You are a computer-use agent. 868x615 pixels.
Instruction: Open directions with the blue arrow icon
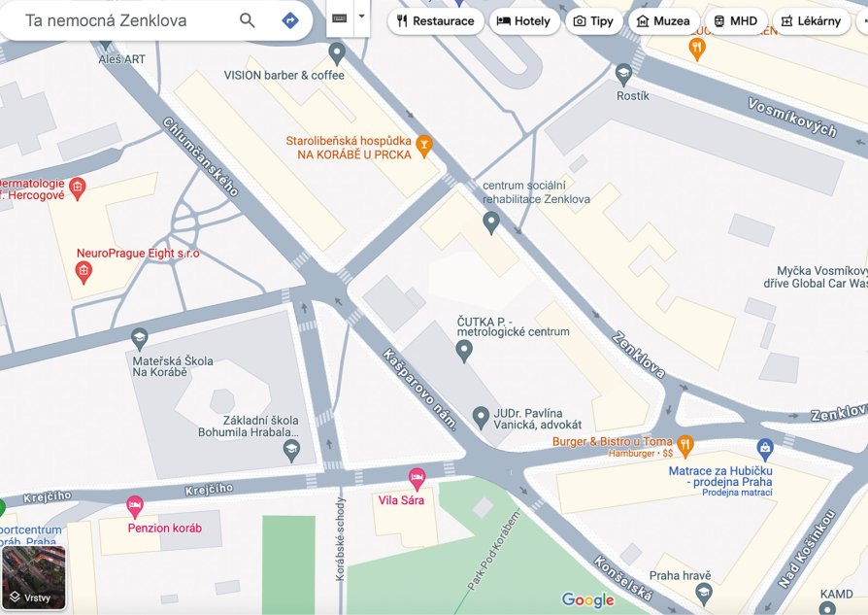290,20
